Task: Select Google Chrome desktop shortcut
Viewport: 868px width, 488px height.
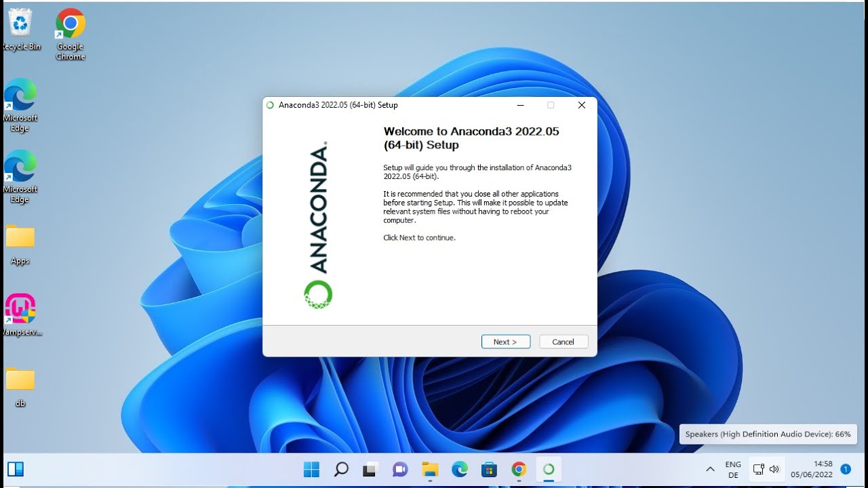Action: tap(71, 34)
